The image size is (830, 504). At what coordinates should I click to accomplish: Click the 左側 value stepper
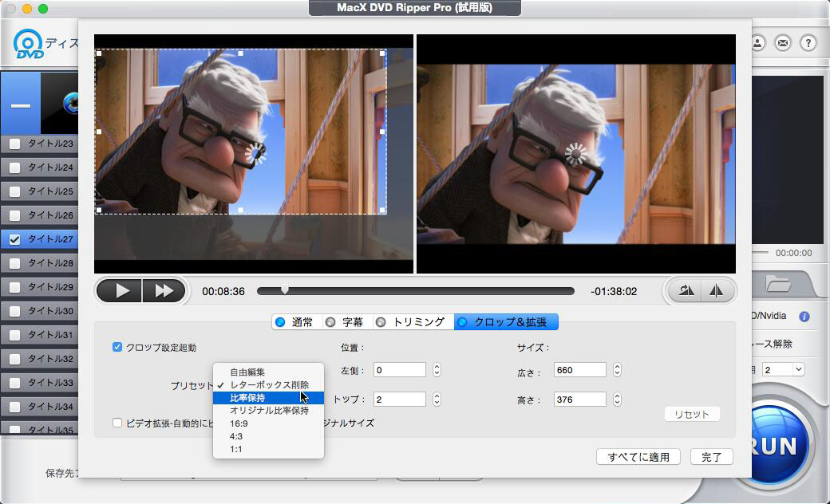tap(437, 370)
